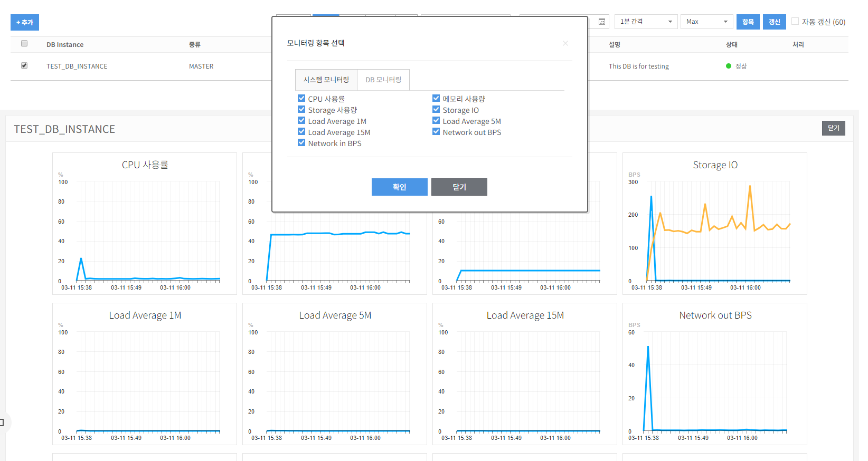Uncheck Network out BPS option

[436, 131]
